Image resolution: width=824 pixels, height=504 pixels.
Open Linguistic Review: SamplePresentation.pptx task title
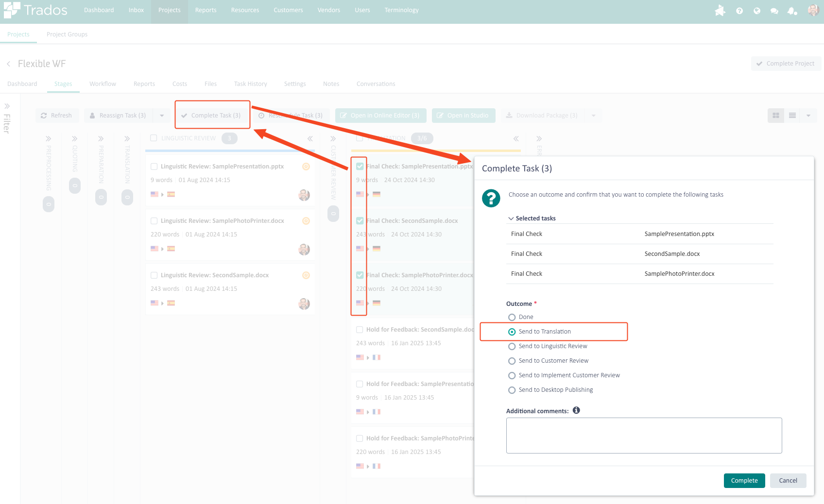[x=223, y=167]
